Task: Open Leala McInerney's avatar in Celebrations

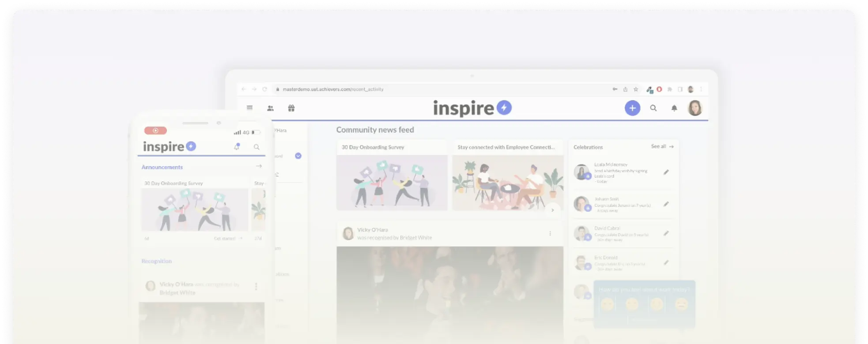Action: 581,172
